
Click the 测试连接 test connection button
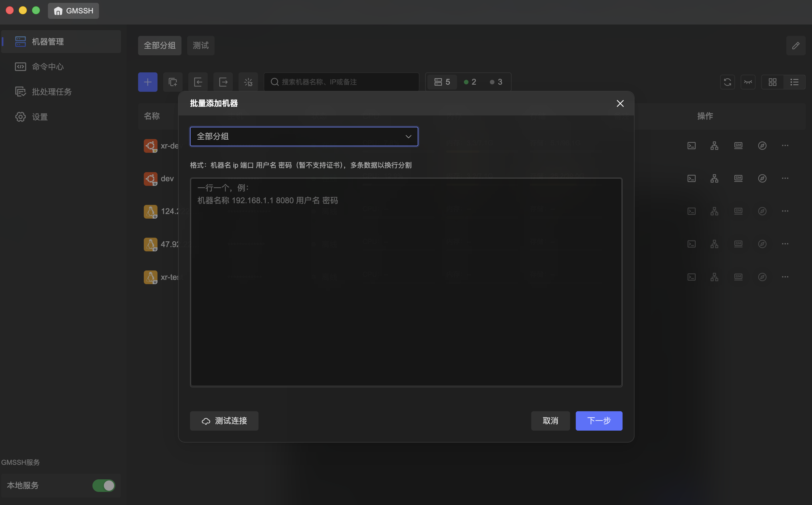tap(224, 420)
